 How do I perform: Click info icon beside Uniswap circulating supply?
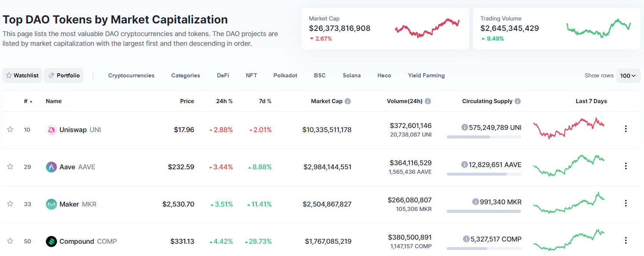pos(464,128)
